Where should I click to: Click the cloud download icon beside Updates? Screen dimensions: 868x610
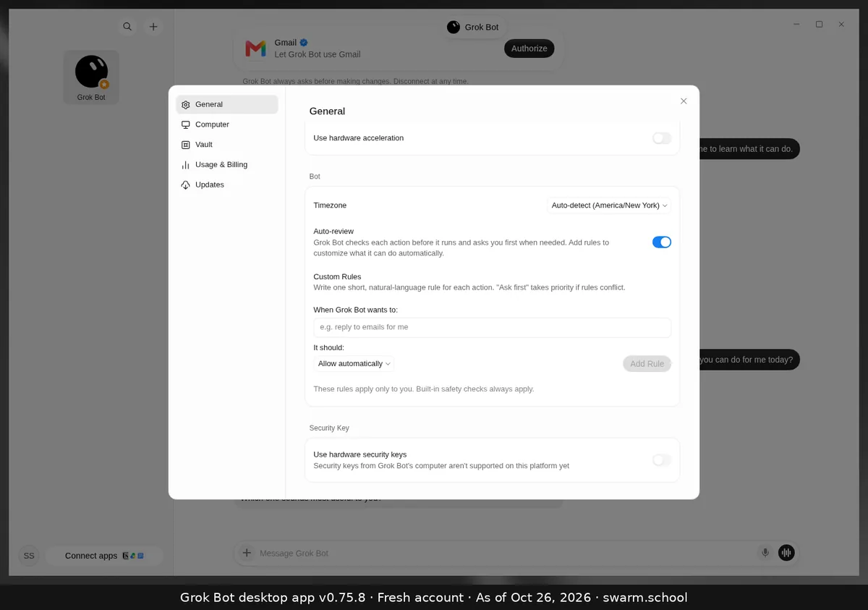point(186,185)
